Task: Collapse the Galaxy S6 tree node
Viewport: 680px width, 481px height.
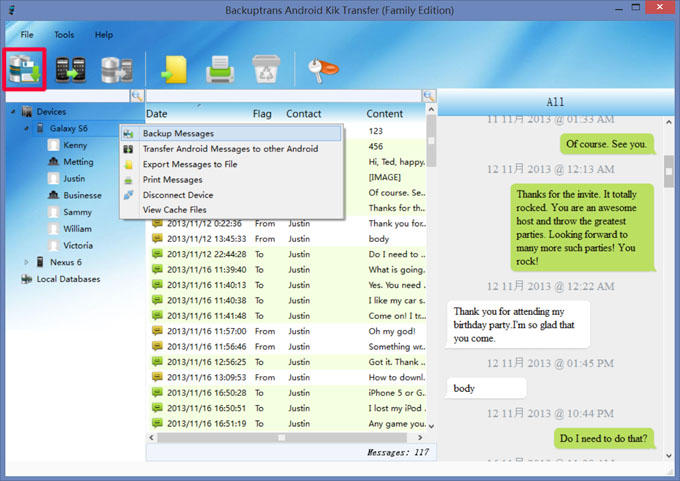Action: 26,128
